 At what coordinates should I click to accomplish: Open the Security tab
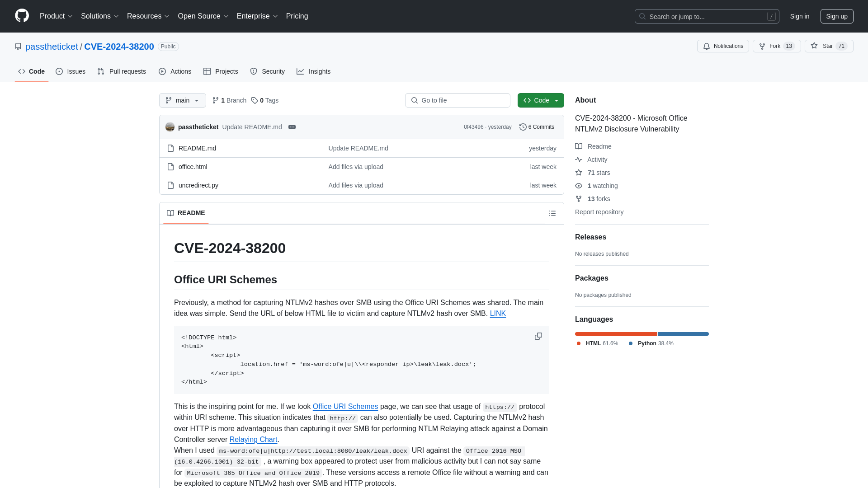coord(267,71)
